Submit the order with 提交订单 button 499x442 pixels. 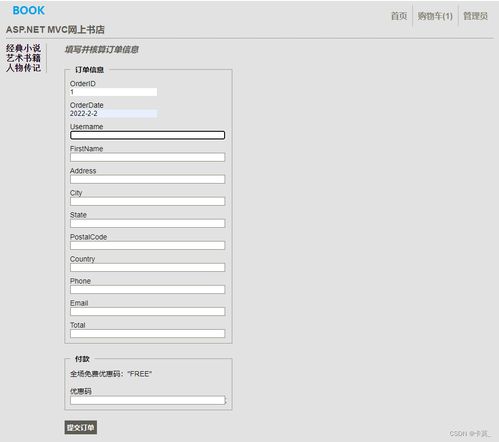point(81,427)
